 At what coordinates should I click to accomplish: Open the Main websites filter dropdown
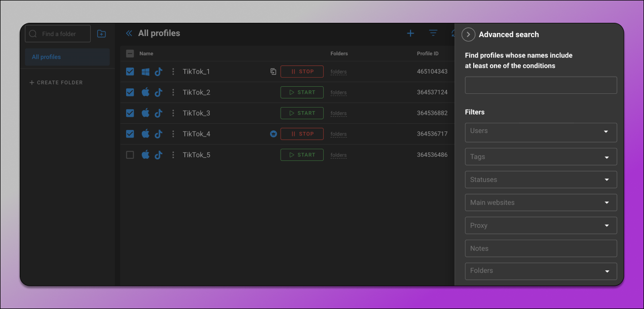click(541, 202)
